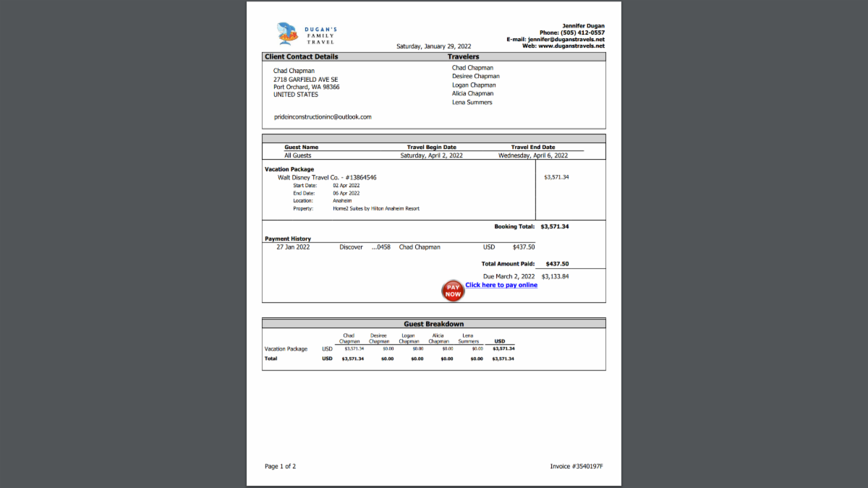This screenshot has height=488, width=868.
Task: Select the Invoice #3540197F label
Action: pyautogui.click(x=576, y=466)
